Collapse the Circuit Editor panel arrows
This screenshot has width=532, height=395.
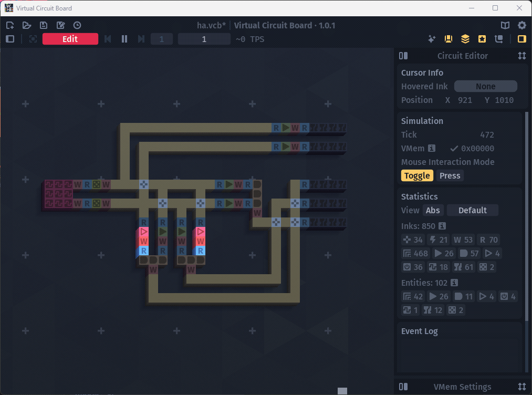click(x=522, y=56)
